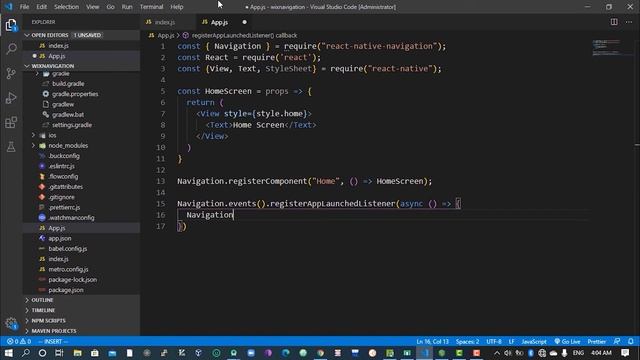
Task: Open the editor More Actions menu
Action: pyautogui.click(x=629, y=22)
